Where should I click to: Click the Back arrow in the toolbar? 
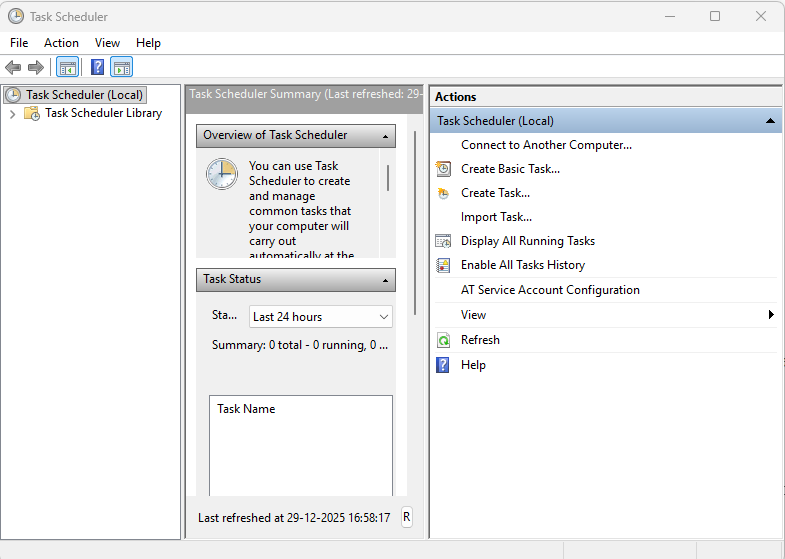(13, 67)
